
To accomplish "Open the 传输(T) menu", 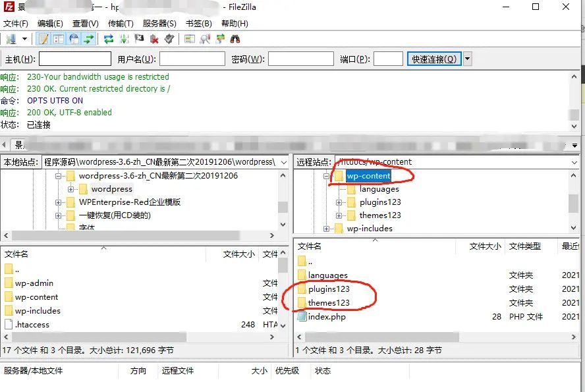I will [121, 24].
